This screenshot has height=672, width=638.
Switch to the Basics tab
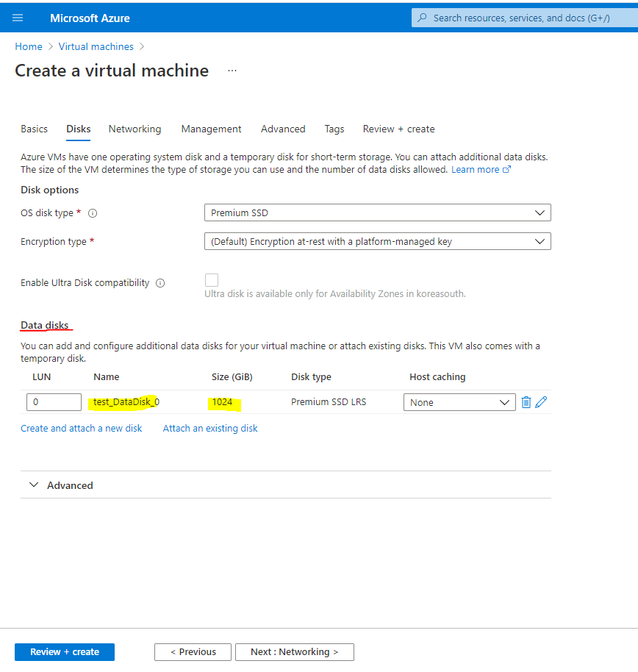click(x=35, y=129)
